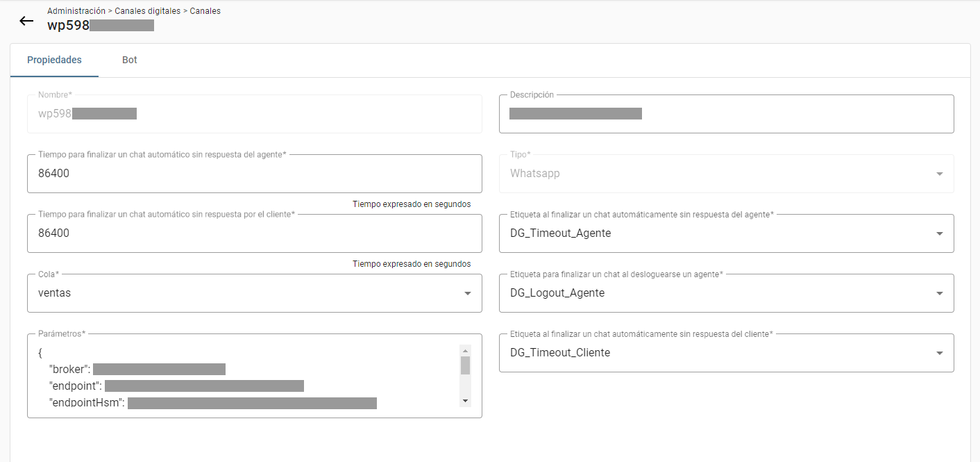The image size is (980, 462).
Task: Click hint text under client no-response timeout field
Action: pyautogui.click(x=412, y=264)
